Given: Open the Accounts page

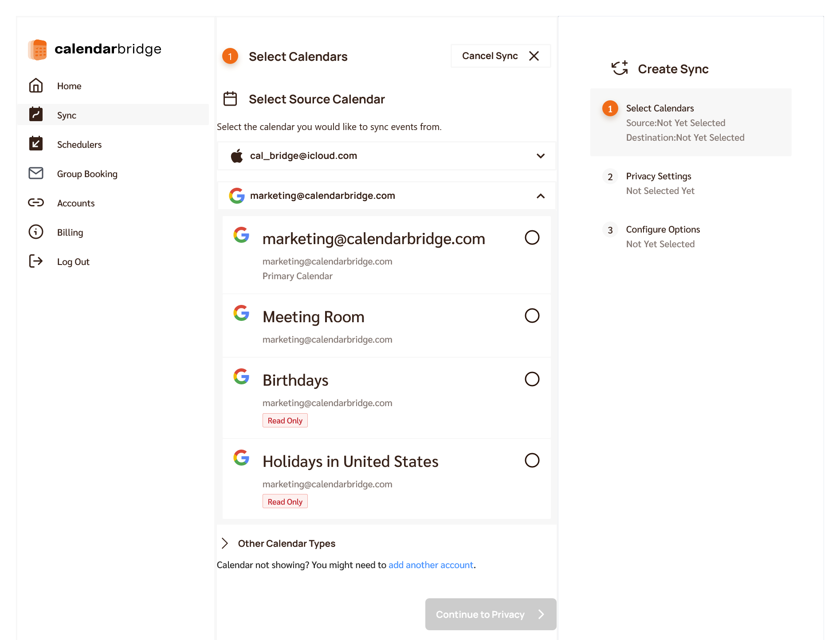Looking at the screenshot, I should coord(113,203).
